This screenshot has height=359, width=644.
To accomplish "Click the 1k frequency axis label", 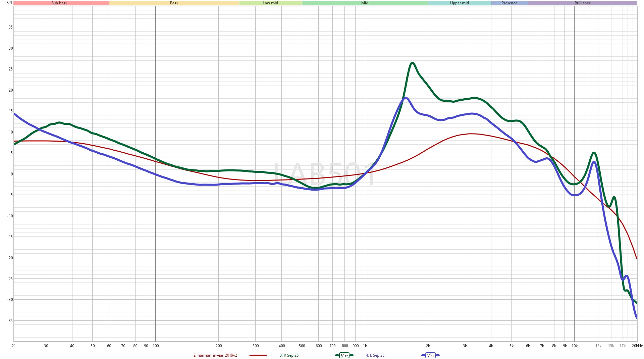I will pyautogui.click(x=365, y=346).
